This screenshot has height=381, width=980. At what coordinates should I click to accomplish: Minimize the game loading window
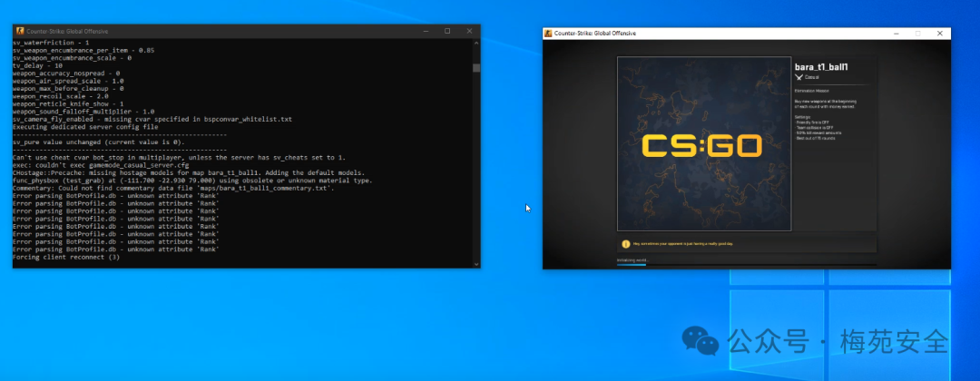click(897, 33)
